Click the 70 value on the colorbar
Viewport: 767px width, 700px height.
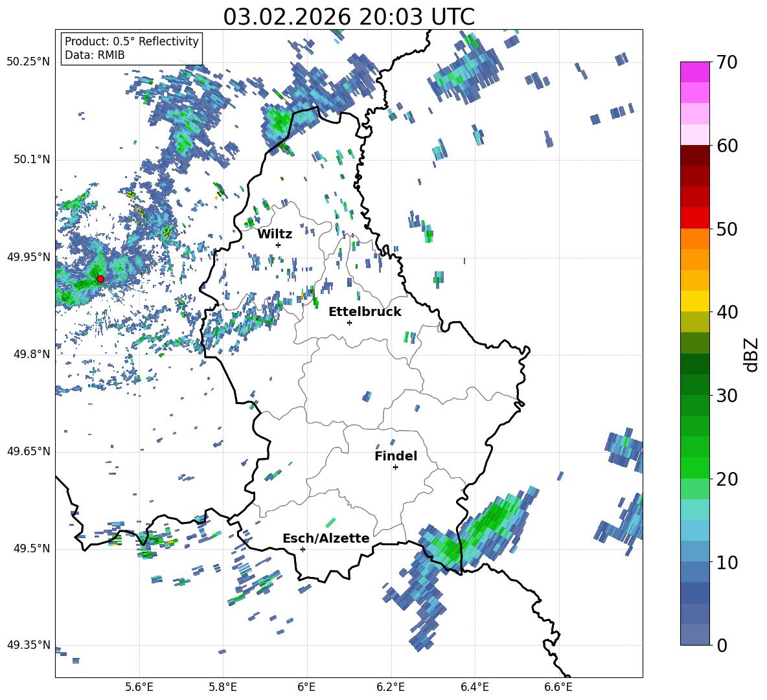tap(727, 63)
